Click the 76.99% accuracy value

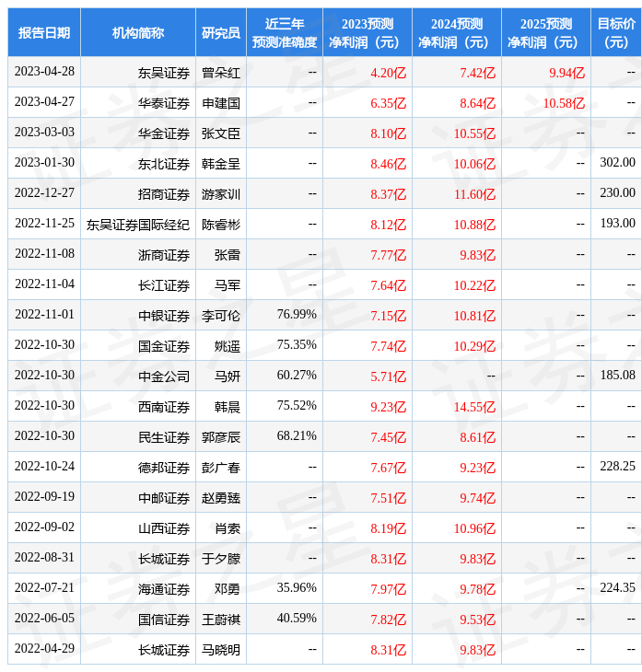point(297,316)
